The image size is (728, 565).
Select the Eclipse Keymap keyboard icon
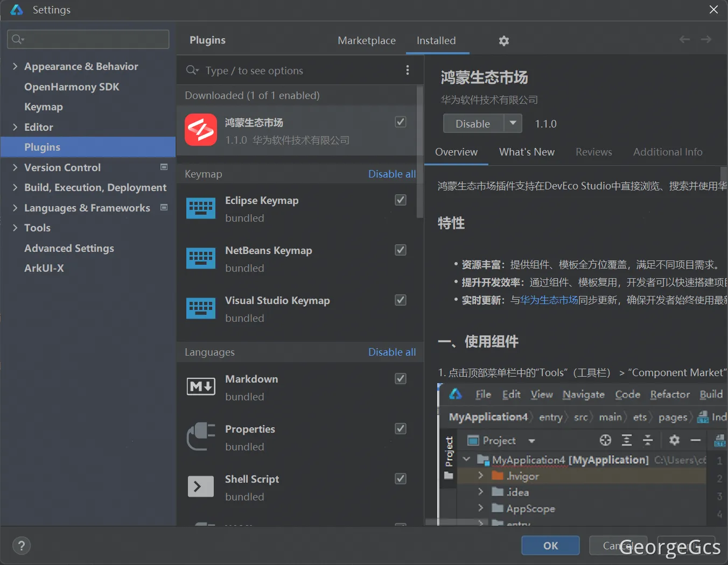coord(201,208)
